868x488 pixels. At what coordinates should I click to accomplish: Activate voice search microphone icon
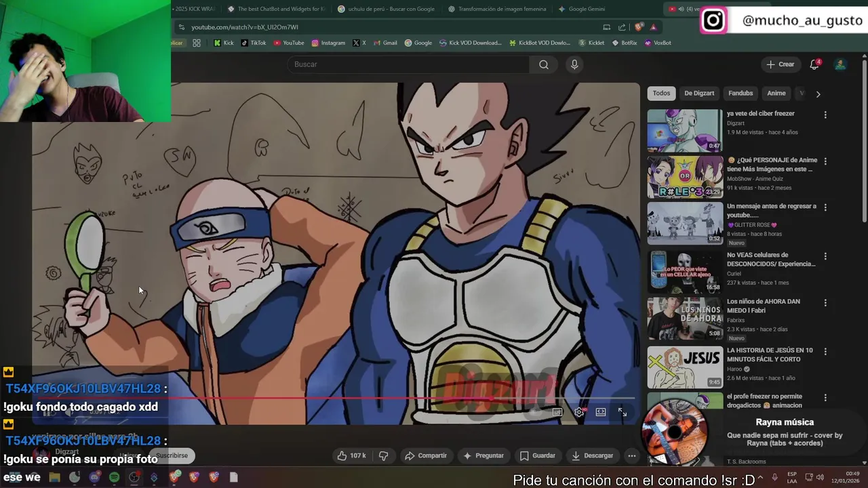(574, 64)
